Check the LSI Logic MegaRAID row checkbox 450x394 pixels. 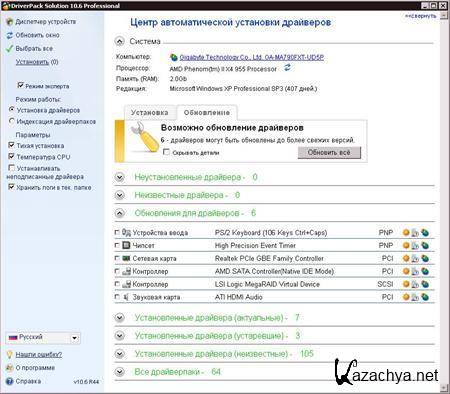click(117, 284)
